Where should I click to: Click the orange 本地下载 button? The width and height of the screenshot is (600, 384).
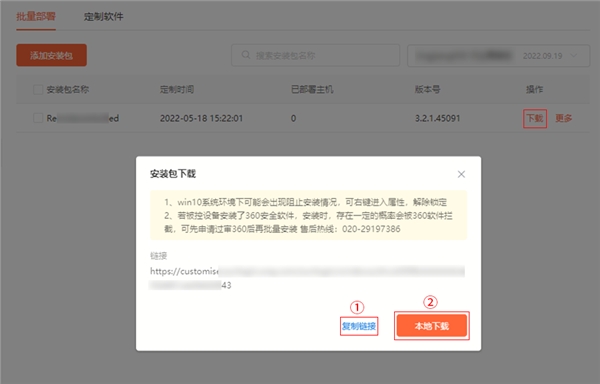click(432, 326)
